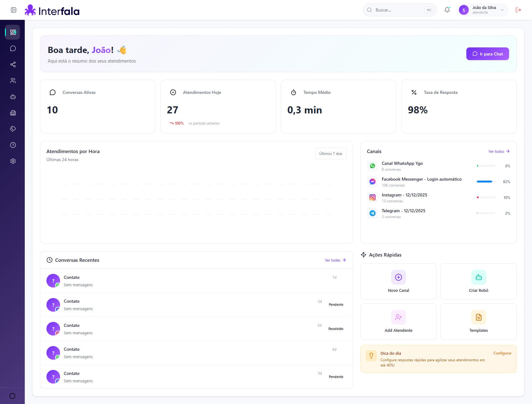Open the tags icon in sidebar
Viewport: 532px width, 404px height.
pyautogui.click(x=13, y=129)
